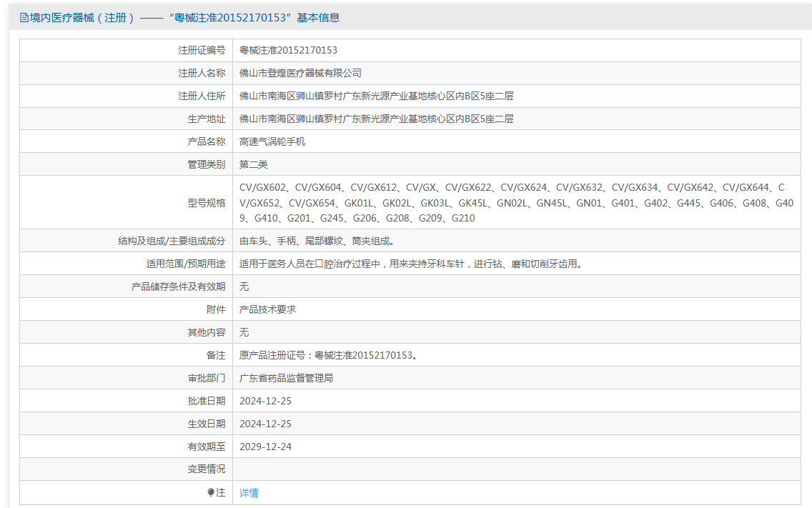Click the 批准日期 label
The height and width of the screenshot is (508, 812).
point(207,401)
